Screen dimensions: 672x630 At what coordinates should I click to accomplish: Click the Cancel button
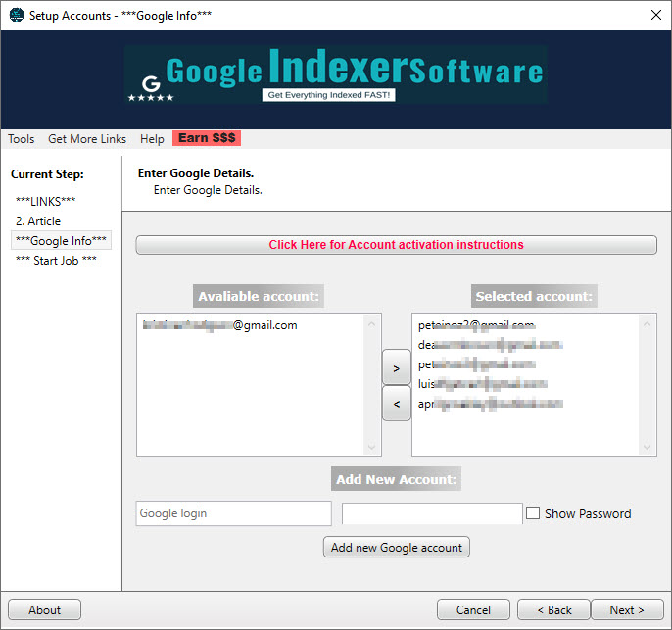click(x=473, y=609)
